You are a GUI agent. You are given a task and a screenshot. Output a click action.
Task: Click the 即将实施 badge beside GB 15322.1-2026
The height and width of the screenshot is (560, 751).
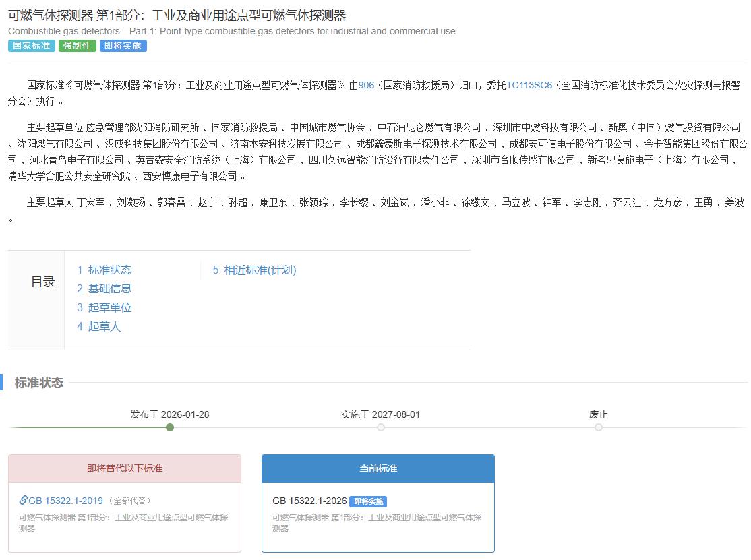[x=368, y=501]
